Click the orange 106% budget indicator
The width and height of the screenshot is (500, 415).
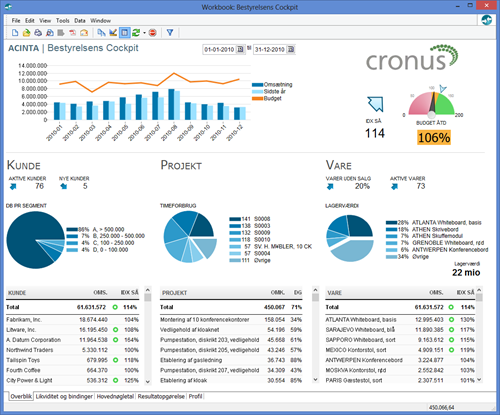(x=434, y=137)
